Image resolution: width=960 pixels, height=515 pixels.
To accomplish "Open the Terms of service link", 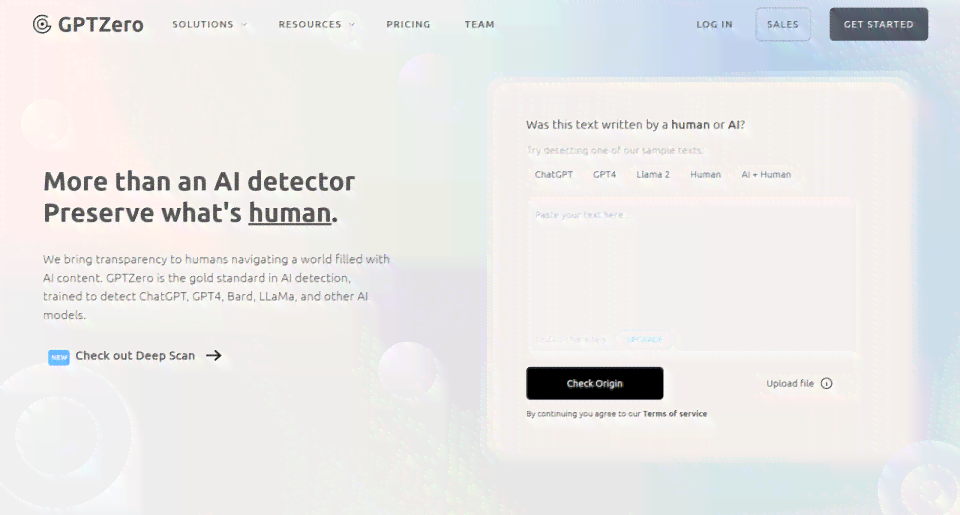I will click(675, 414).
